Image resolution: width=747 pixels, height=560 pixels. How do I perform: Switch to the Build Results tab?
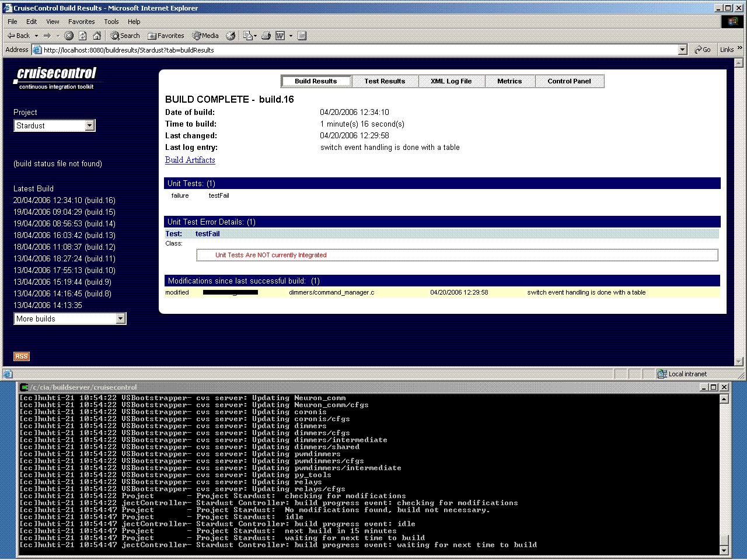316,81
